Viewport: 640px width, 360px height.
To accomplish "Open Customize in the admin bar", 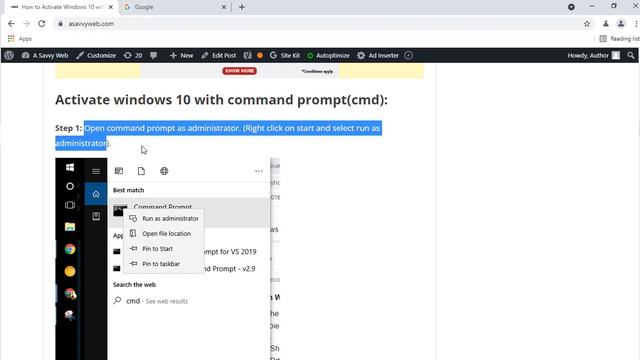I will coord(96,56).
